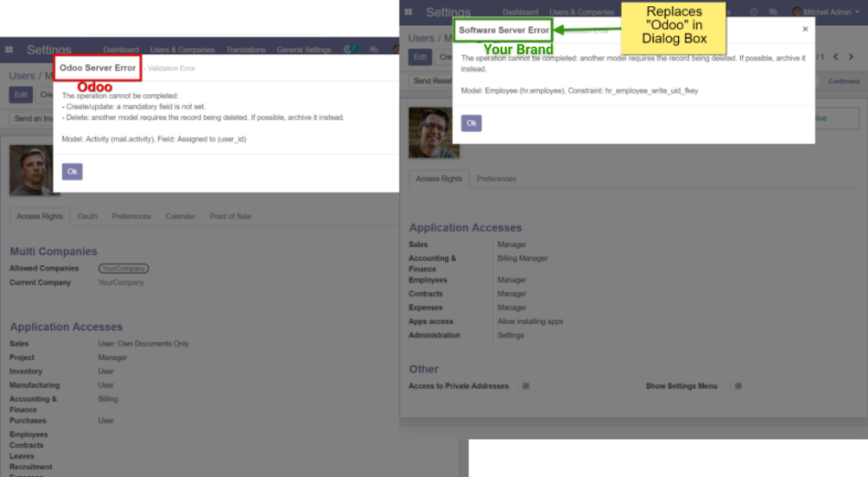
Task: Open the activities clock icon in right window
Action: coord(754,13)
